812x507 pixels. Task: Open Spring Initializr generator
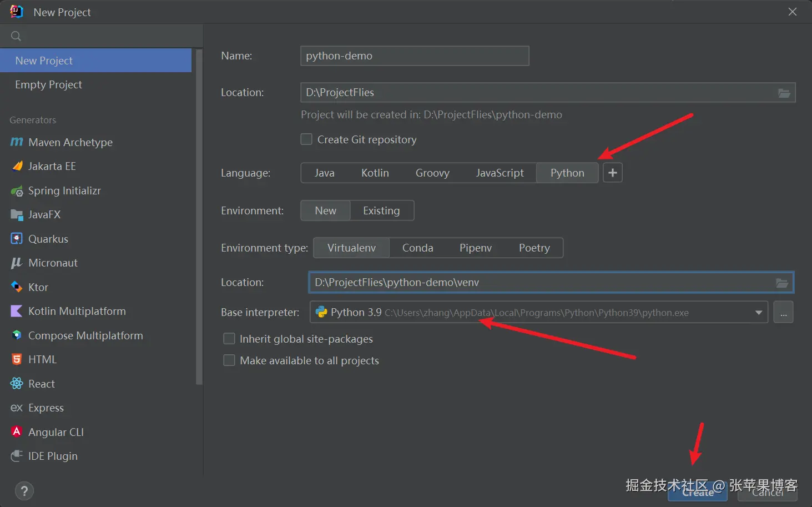[95, 190]
